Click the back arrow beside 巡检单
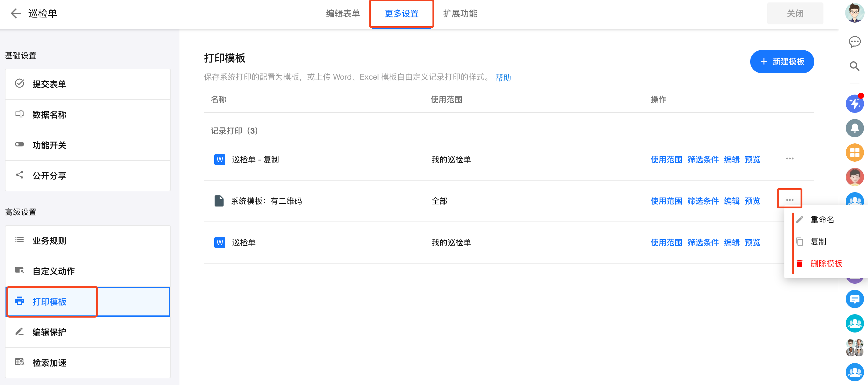Viewport: 868px width, 385px height. (x=16, y=13)
